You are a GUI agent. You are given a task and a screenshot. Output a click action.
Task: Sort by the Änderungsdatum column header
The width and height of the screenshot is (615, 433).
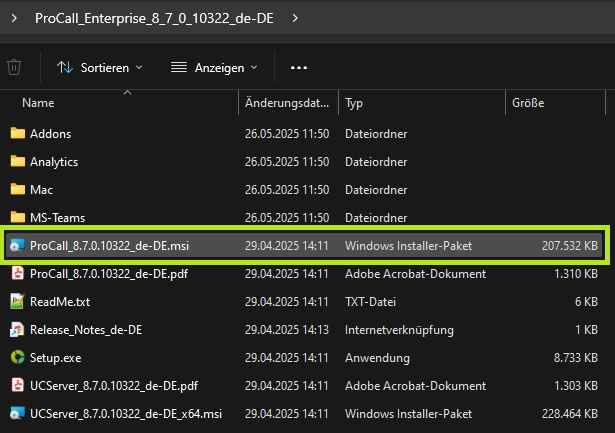(x=286, y=103)
